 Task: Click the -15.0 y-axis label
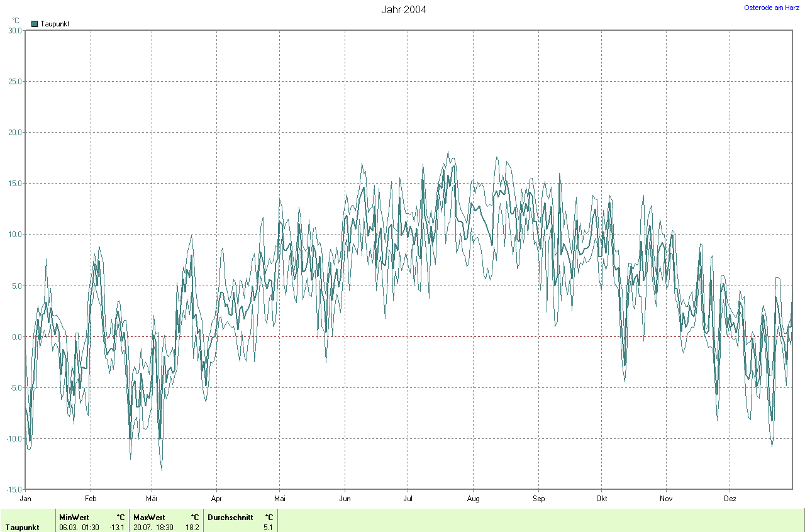pyautogui.click(x=13, y=489)
